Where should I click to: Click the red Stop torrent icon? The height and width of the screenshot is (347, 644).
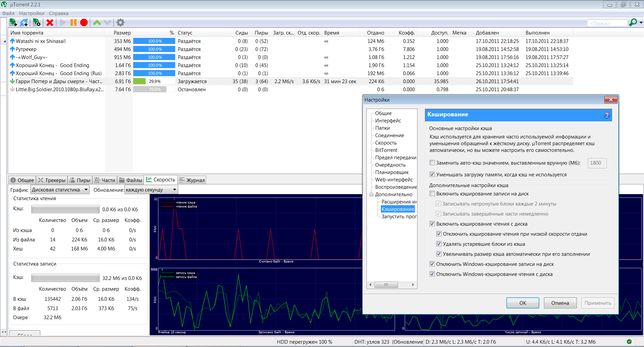click(84, 22)
